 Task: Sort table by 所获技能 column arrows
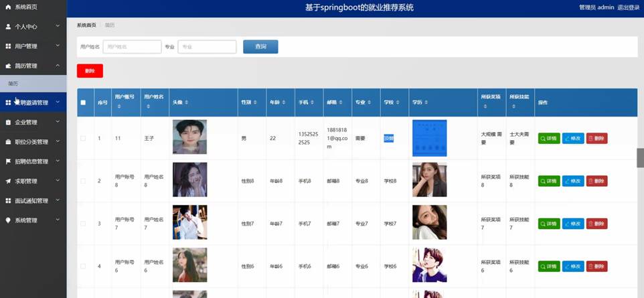tap(514, 106)
